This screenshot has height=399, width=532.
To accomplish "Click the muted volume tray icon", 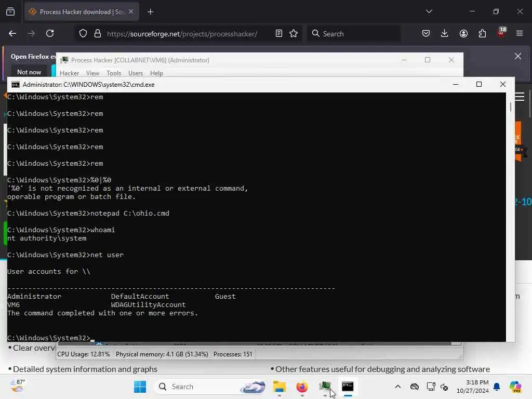I will (x=444, y=387).
